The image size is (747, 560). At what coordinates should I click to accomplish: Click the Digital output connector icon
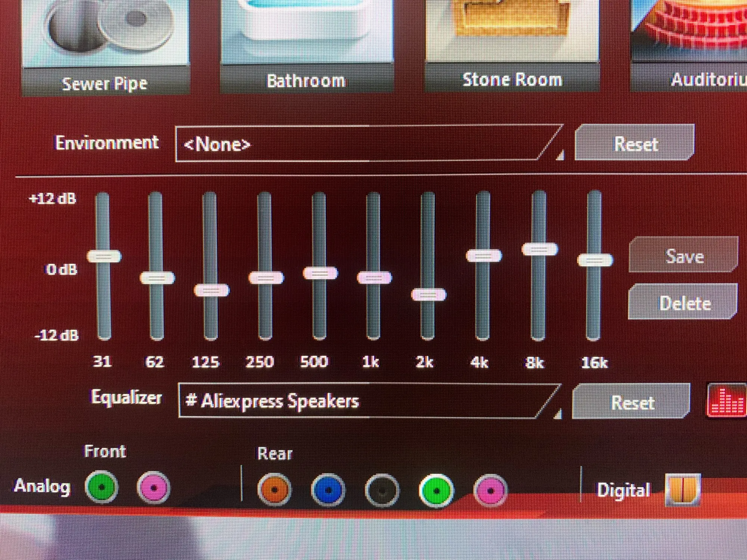682,489
